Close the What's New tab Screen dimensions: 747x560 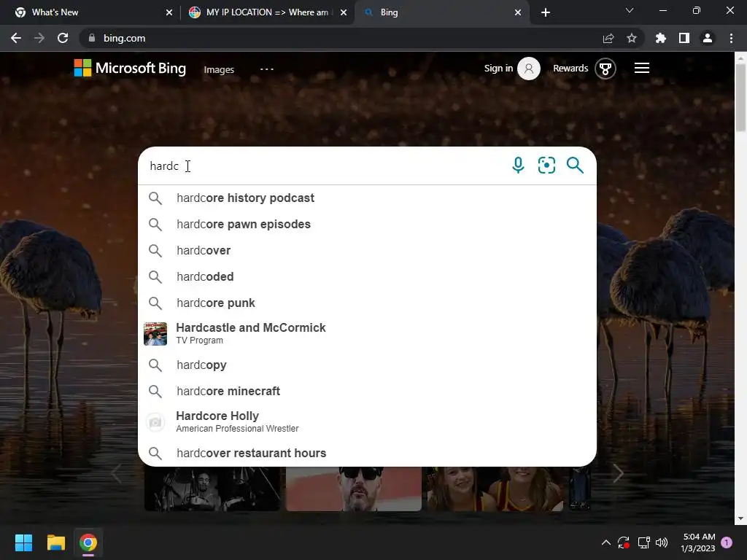click(169, 12)
